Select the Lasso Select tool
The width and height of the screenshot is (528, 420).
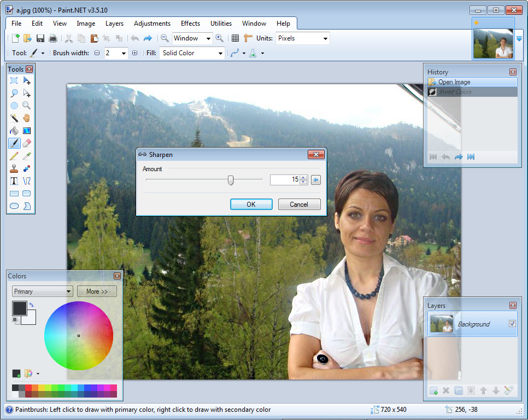point(14,93)
